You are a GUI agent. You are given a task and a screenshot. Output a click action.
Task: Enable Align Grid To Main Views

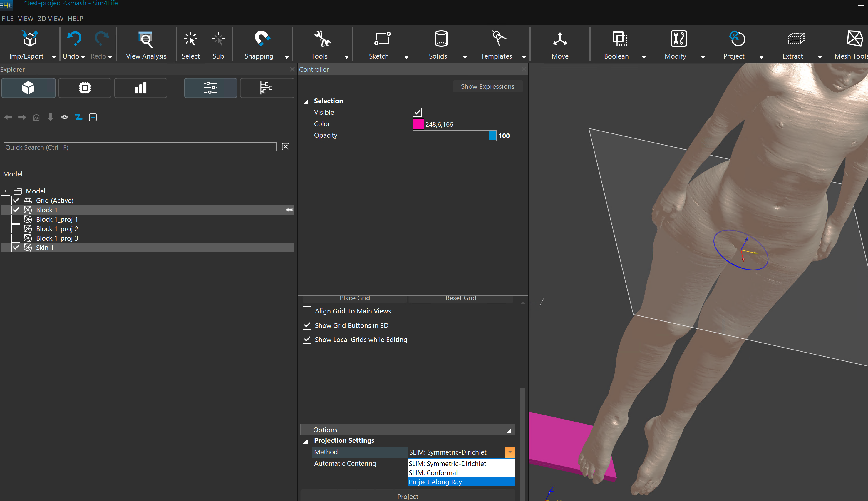pos(307,311)
